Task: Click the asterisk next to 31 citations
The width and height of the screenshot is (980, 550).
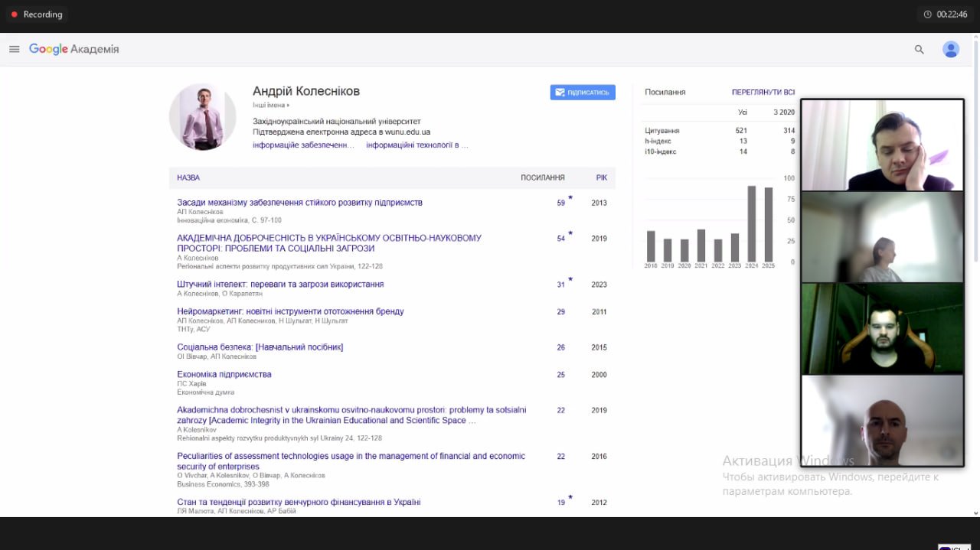Action: point(570,280)
